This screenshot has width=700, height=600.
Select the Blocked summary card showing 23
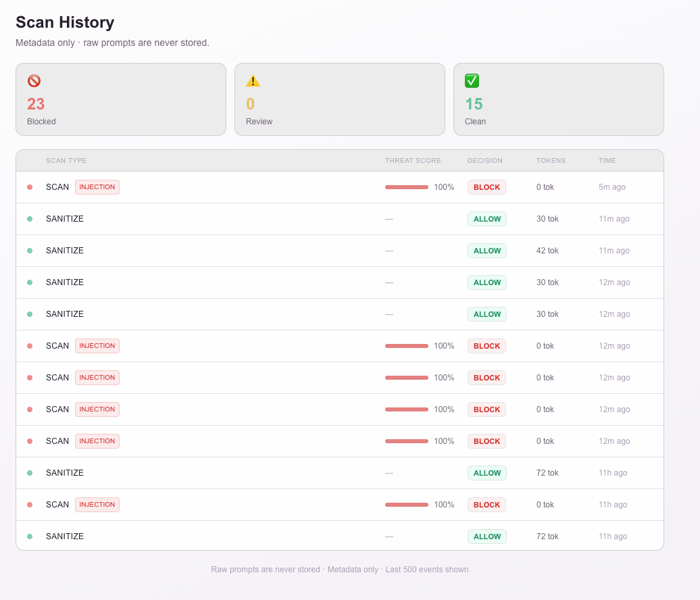click(x=120, y=99)
